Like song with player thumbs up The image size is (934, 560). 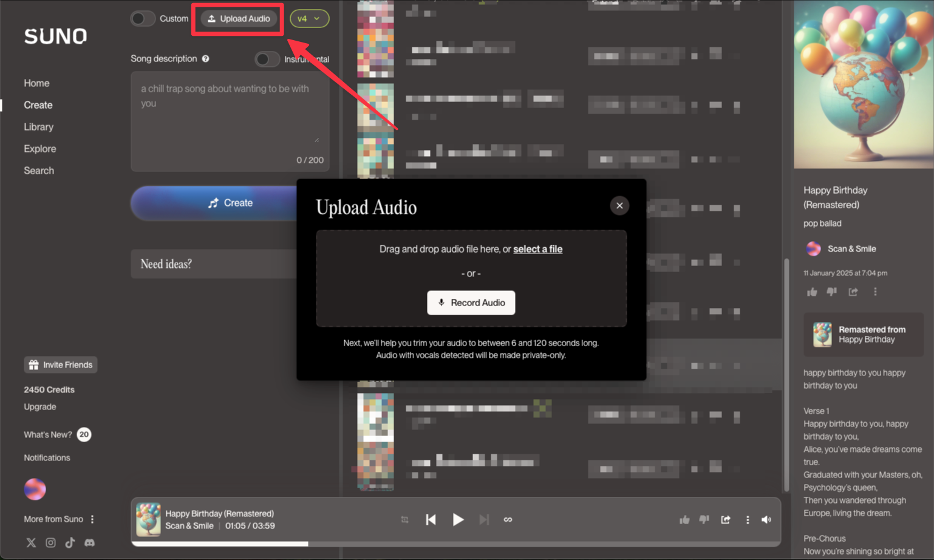pyautogui.click(x=684, y=519)
